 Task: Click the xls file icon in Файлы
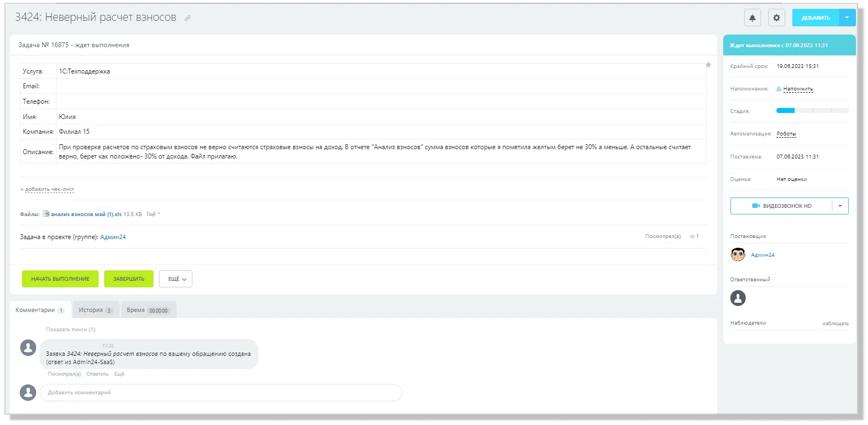46,214
